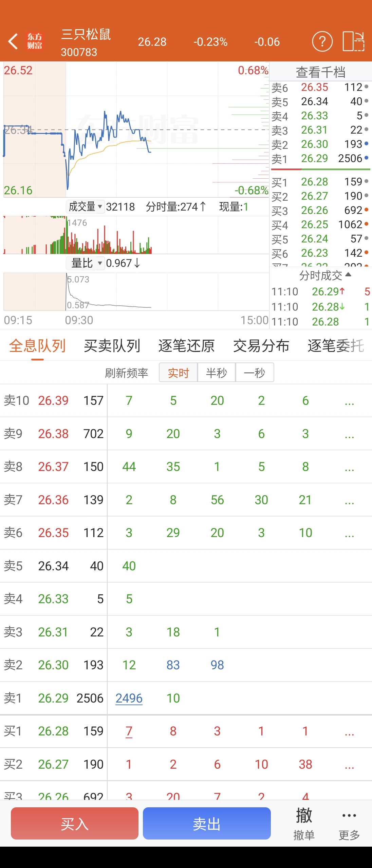Image resolution: width=372 pixels, height=868 pixels.
Task: Select 半秒 refresh frequency
Action: pos(217,373)
